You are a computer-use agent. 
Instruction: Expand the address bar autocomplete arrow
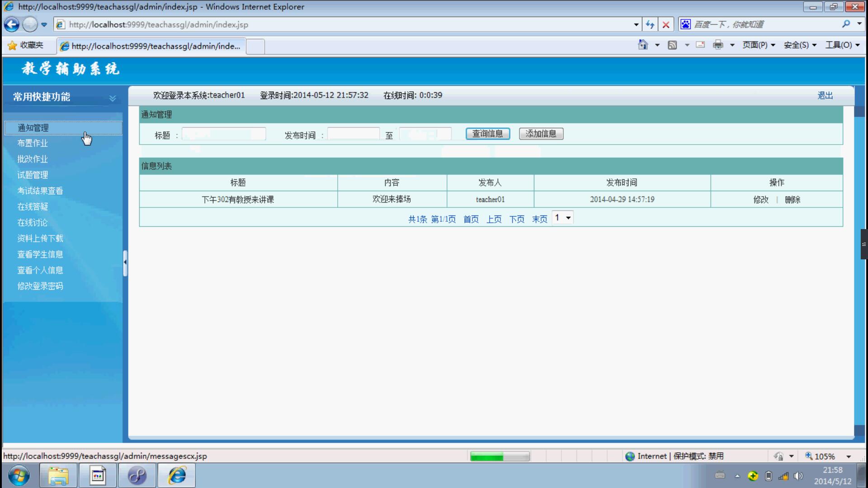pyautogui.click(x=636, y=24)
